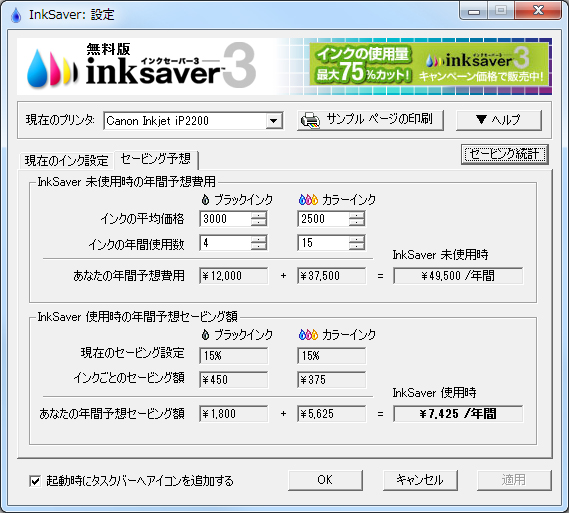Click the インクの年間使用数 label
569x513 pixels.
click(x=136, y=245)
